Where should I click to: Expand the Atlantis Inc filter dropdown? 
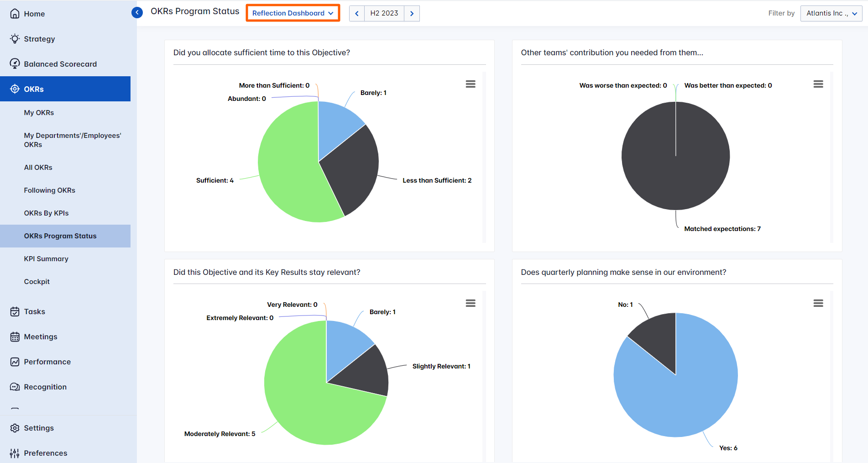pyautogui.click(x=831, y=13)
